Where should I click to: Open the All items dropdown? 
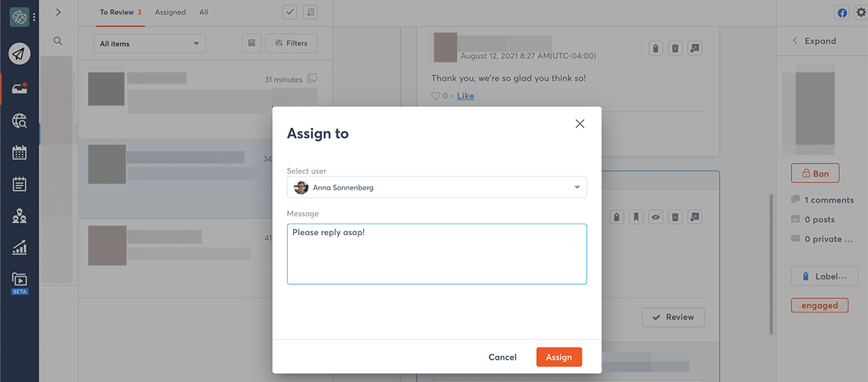click(149, 43)
